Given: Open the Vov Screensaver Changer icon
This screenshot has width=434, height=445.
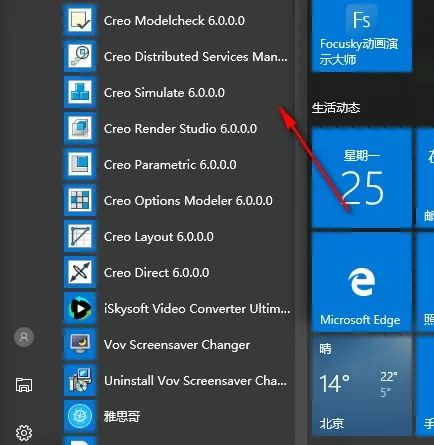Looking at the screenshot, I should point(80,344).
